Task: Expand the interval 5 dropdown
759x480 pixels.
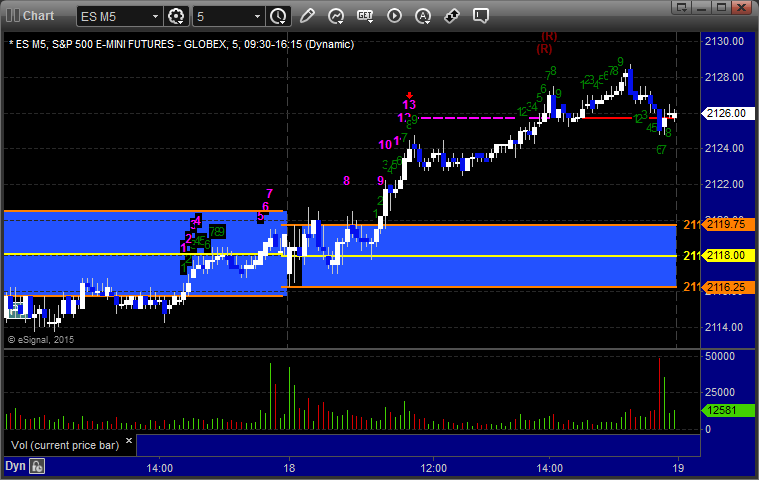Action: coord(258,16)
